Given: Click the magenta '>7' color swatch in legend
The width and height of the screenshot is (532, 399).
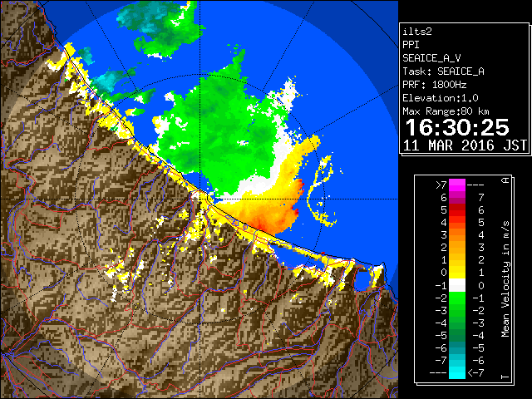Looking at the screenshot, I should [x=457, y=185].
